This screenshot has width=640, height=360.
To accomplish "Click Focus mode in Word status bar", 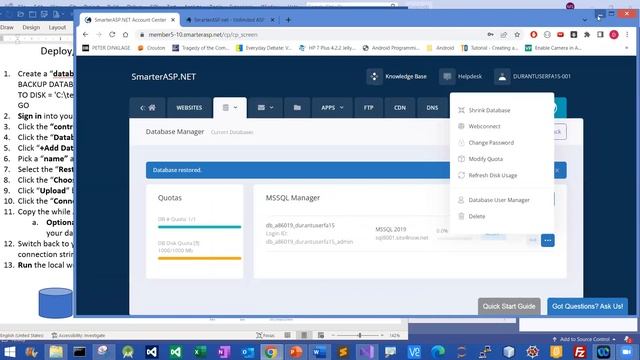I will [x=265, y=335].
